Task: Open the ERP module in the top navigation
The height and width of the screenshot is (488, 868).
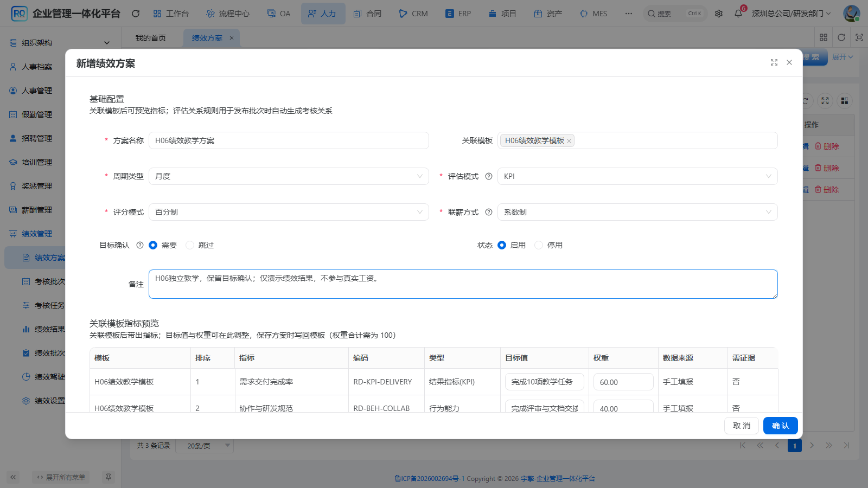Action: [x=458, y=14]
